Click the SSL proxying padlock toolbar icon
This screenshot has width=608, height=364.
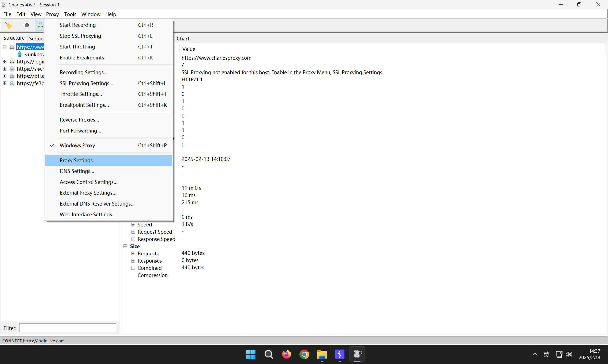40,25
